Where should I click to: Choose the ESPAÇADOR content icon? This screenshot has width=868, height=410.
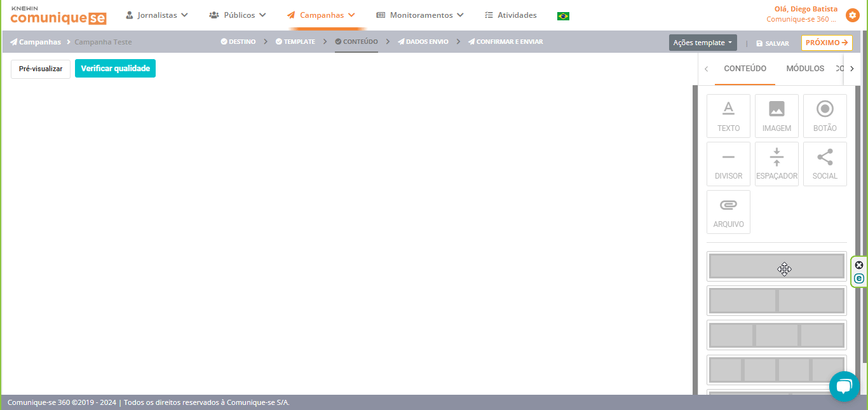pos(776,164)
